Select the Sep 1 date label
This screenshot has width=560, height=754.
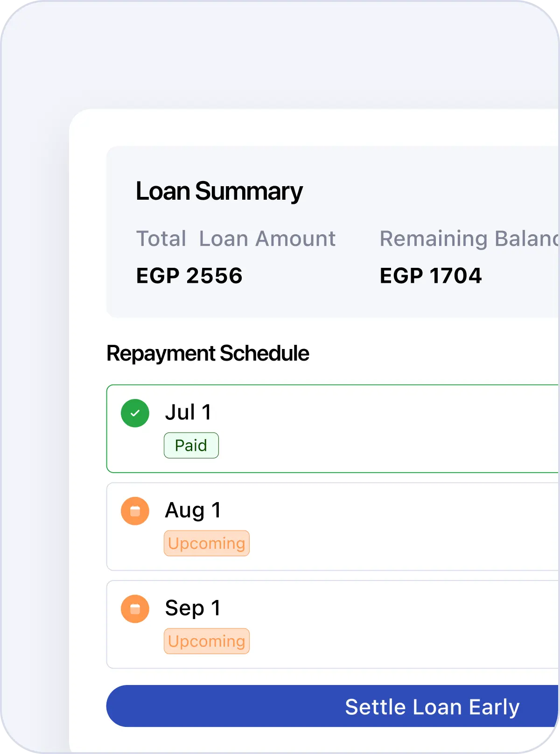point(193,608)
